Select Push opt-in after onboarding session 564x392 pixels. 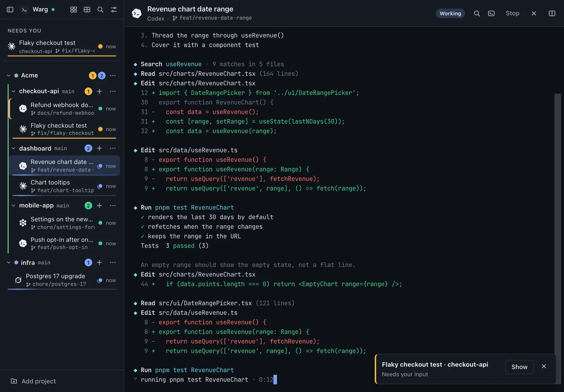click(x=65, y=243)
